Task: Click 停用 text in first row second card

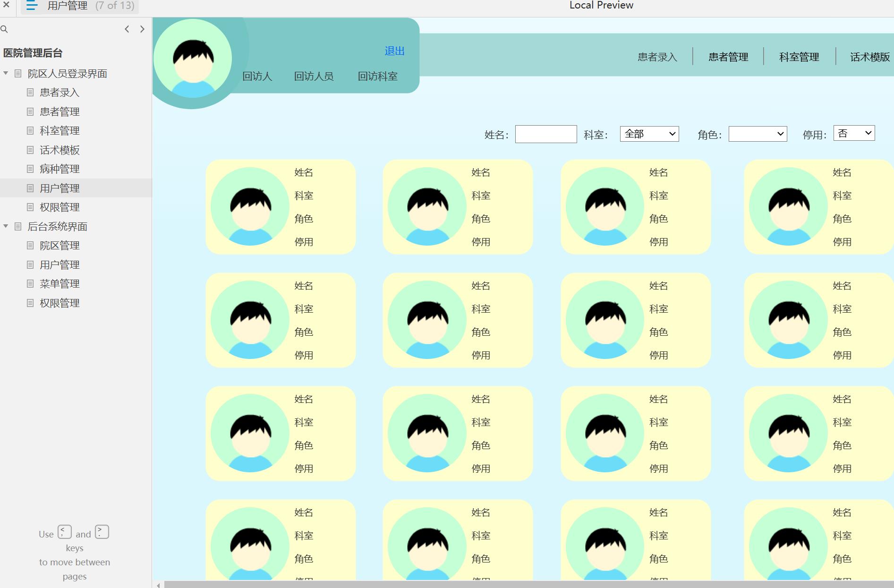Action: 481,242
